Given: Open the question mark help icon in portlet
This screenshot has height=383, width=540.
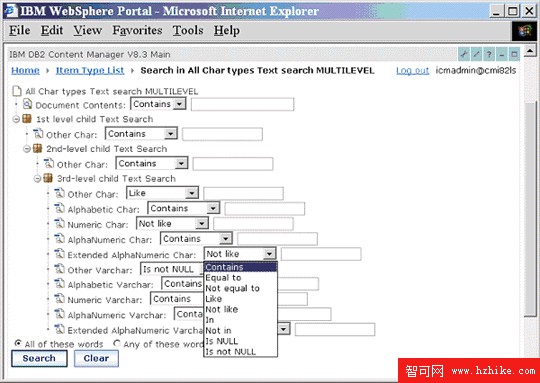Looking at the screenshot, I should click(489, 54).
